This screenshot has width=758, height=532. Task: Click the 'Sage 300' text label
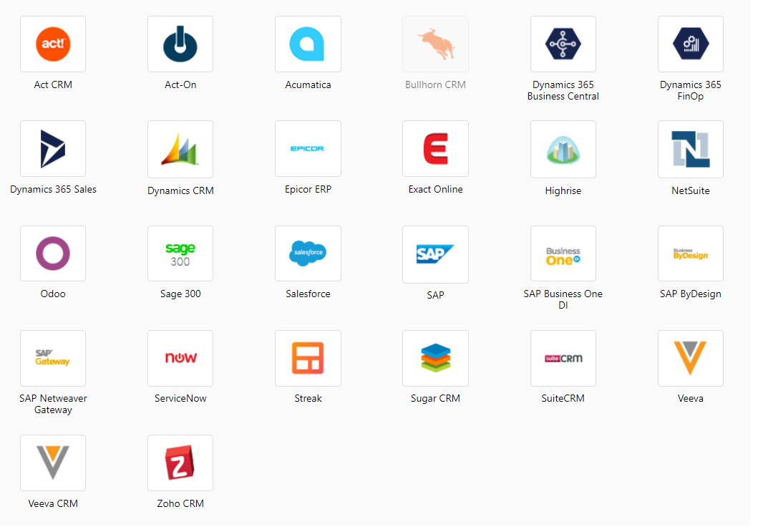pos(180,294)
